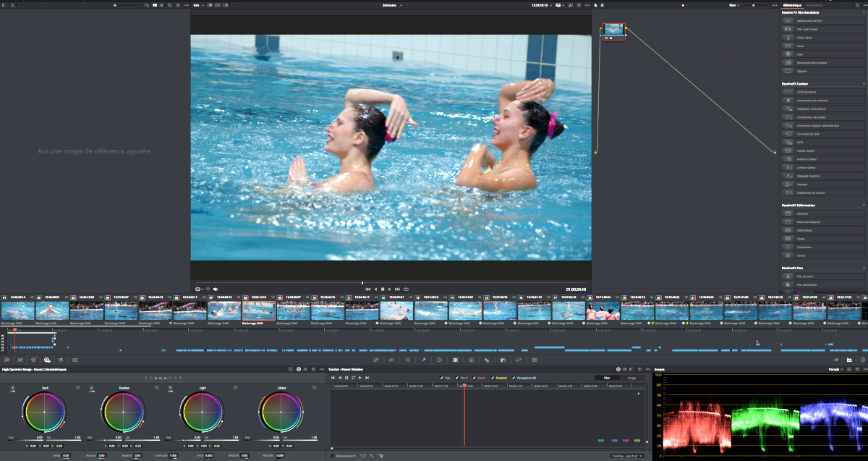Viewport: 868px width, 461px height.
Task: Collapse the ResolveFX Couleur section
Action: coord(863,83)
